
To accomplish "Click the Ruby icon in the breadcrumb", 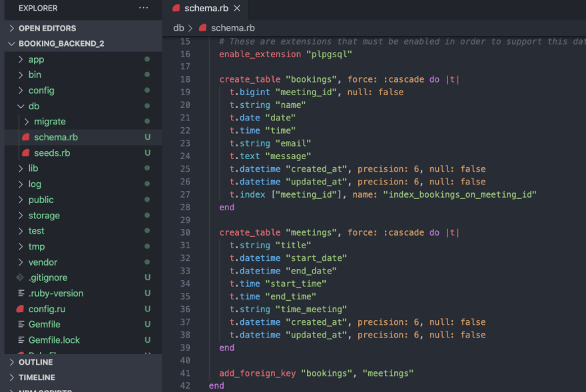I will [202, 28].
